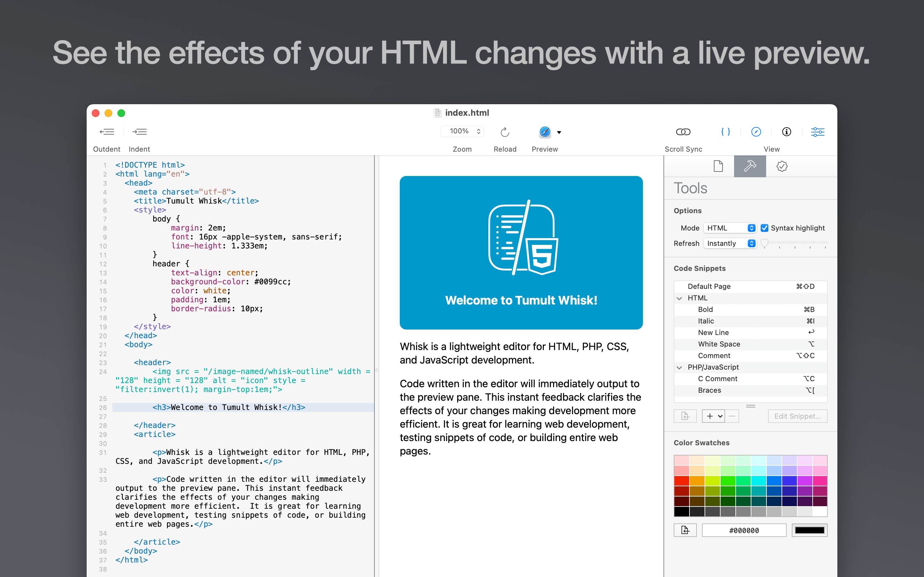Toggle the curly braces code view

726,132
